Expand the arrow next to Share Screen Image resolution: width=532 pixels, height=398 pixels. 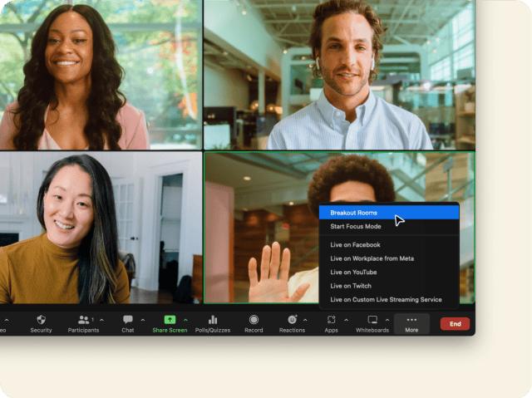click(x=185, y=320)
